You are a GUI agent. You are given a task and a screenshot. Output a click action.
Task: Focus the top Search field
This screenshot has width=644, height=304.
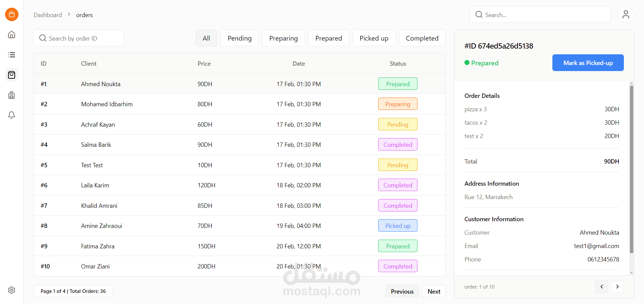[540, 14]
